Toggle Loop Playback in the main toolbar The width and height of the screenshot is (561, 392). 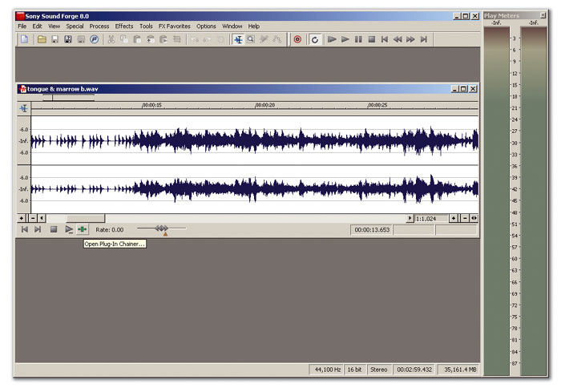coord(315,39)
